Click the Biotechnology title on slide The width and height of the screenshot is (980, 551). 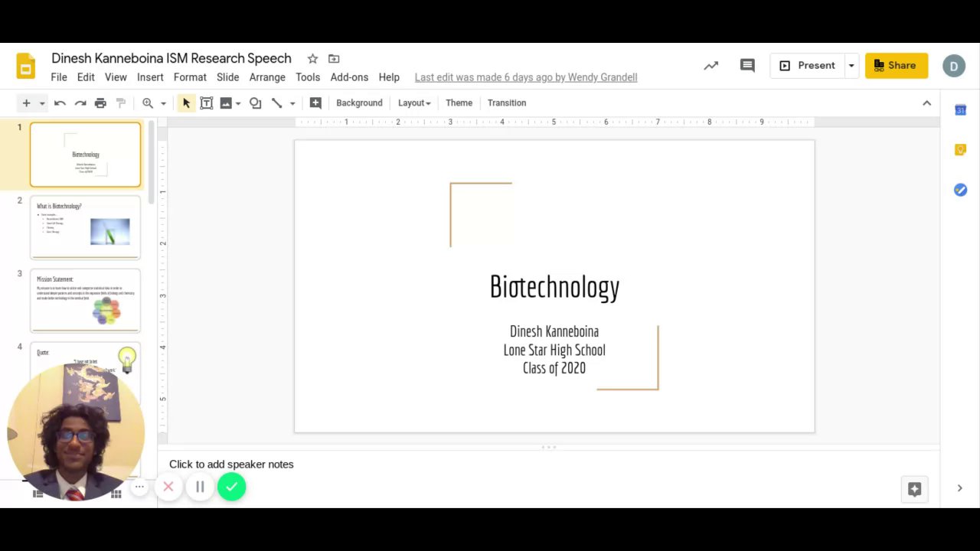[554, 287]
